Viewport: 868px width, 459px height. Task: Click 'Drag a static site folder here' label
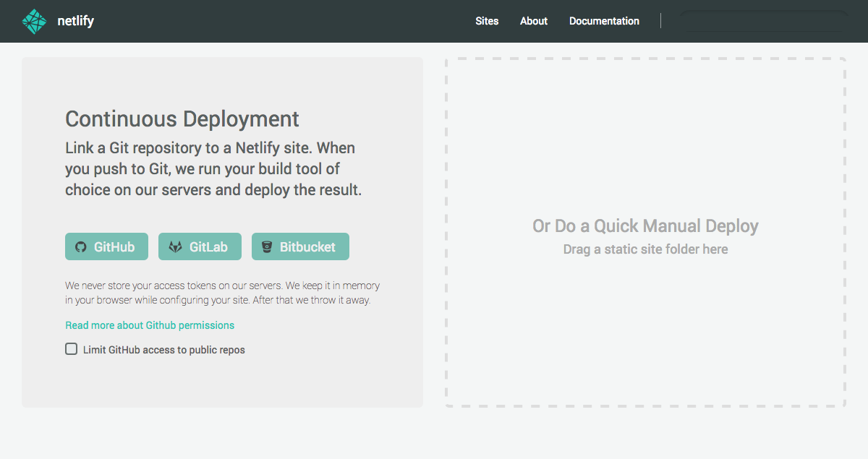(644, 249)
